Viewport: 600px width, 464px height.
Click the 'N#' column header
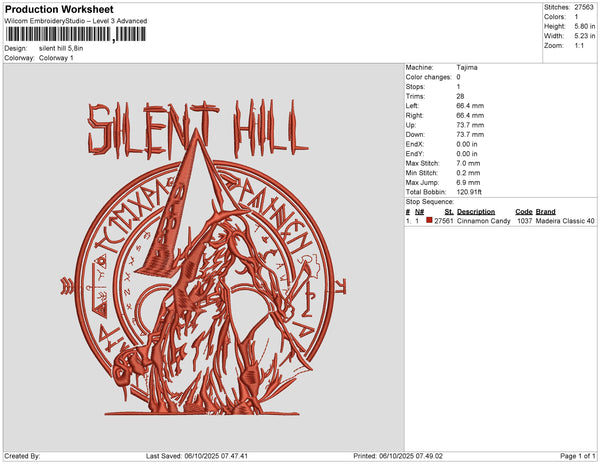tap(419, 212)
